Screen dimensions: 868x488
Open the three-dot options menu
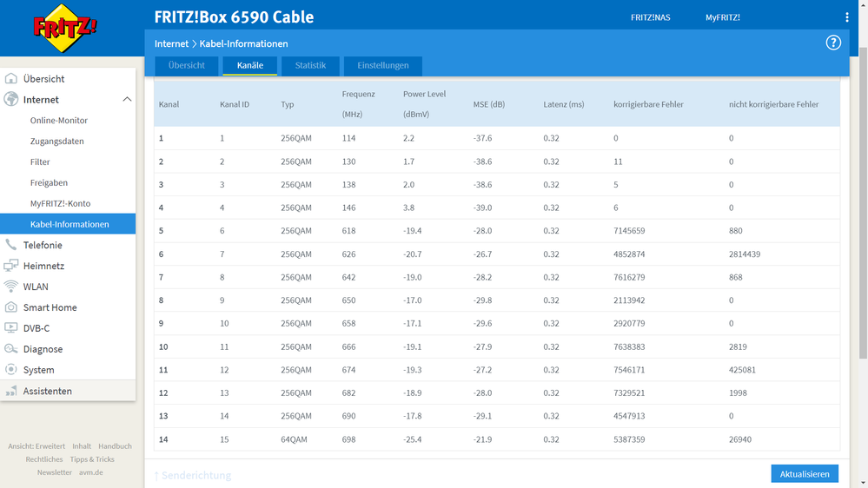846,17
